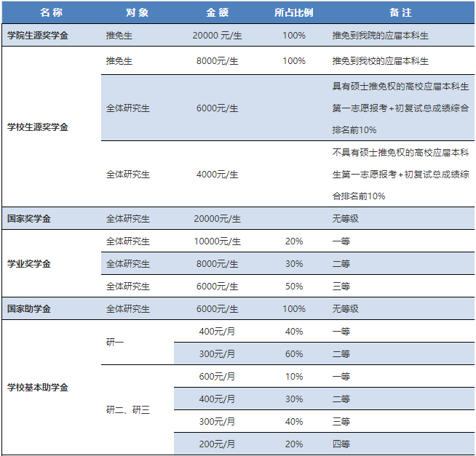This screenshot has width=476, height=456.
Task: Select the 国家奖学金 row name
Action: 29,218
